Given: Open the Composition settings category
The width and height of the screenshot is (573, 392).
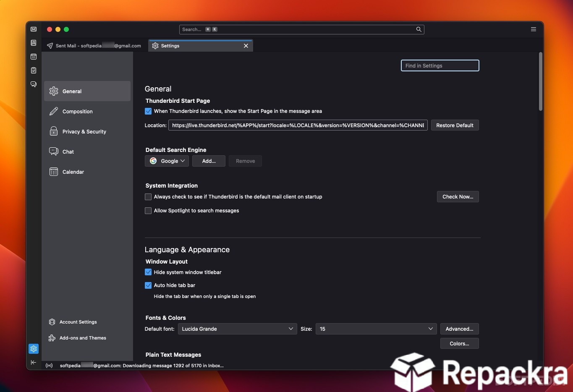Looking at the screenshot, I should (87, 111).
